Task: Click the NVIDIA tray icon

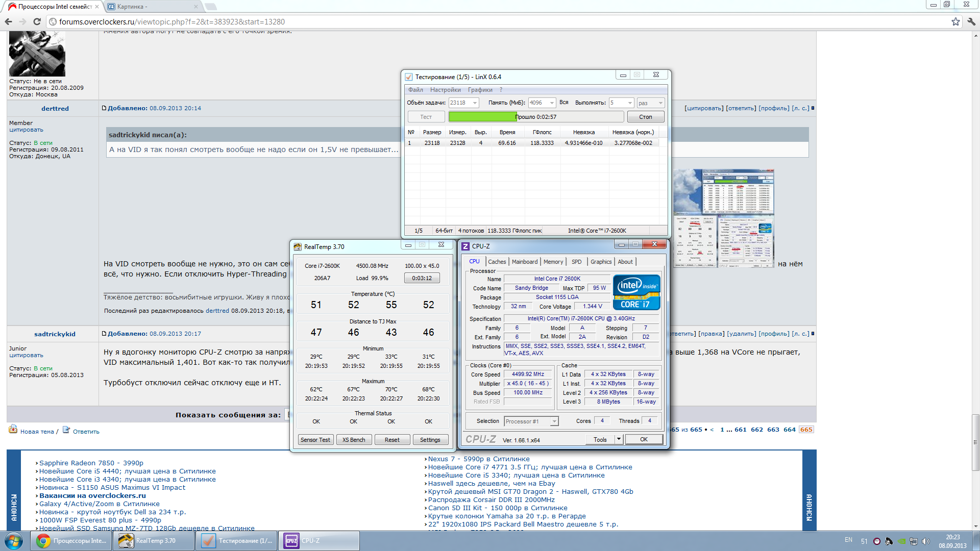Action: tap(901, 541)
